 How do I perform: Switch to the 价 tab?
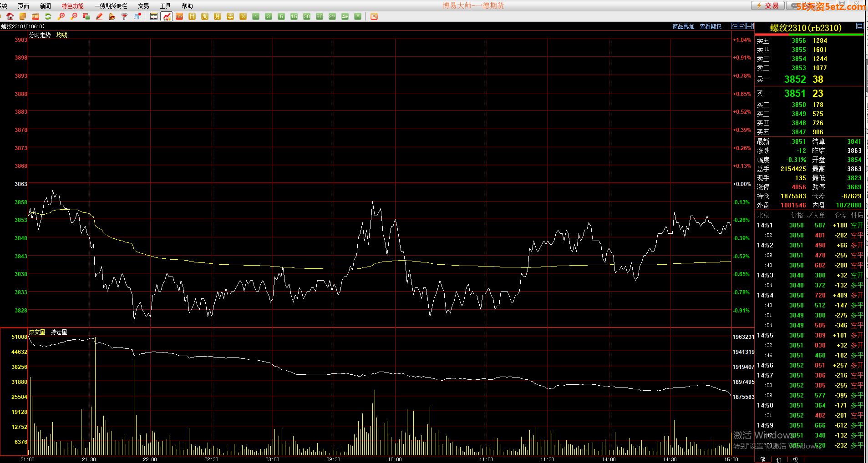tap(779, 459)
